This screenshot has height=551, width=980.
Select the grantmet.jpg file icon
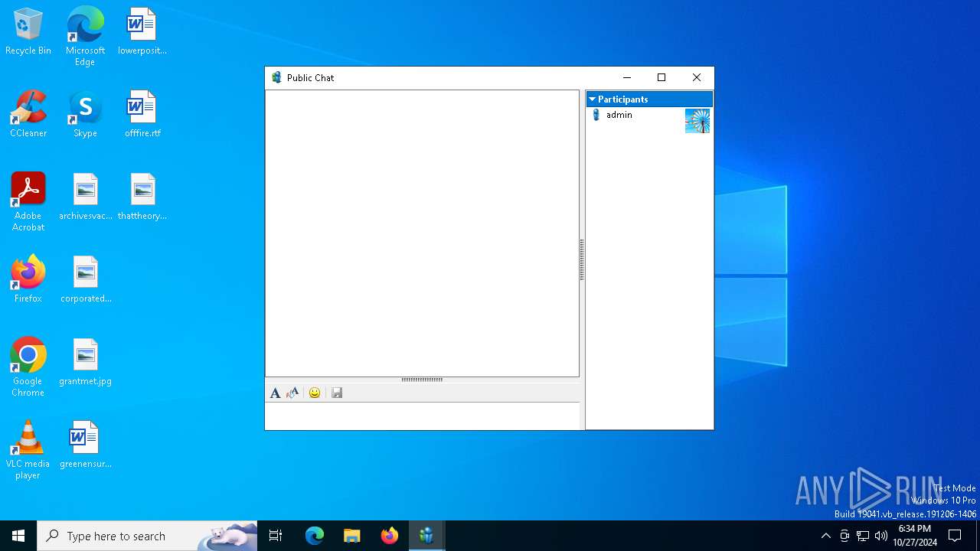click(x=85, y=363)
